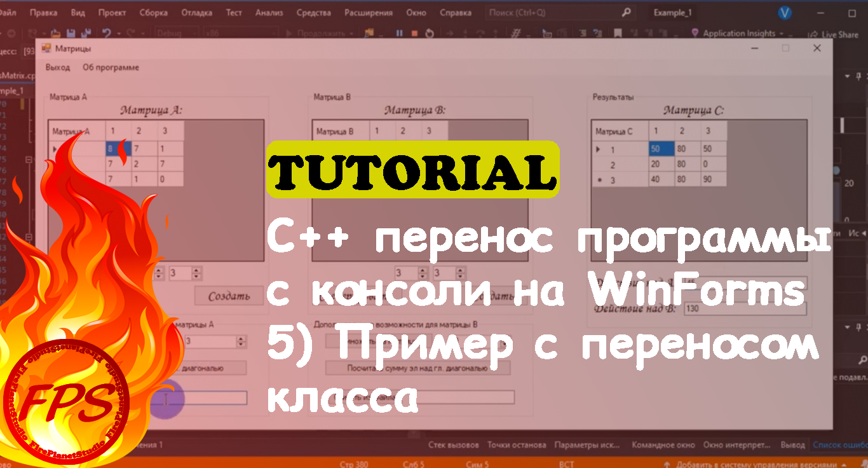The image size is (868, 468).
Task: Open the Вид menu
Action: (x=78, y=13)
